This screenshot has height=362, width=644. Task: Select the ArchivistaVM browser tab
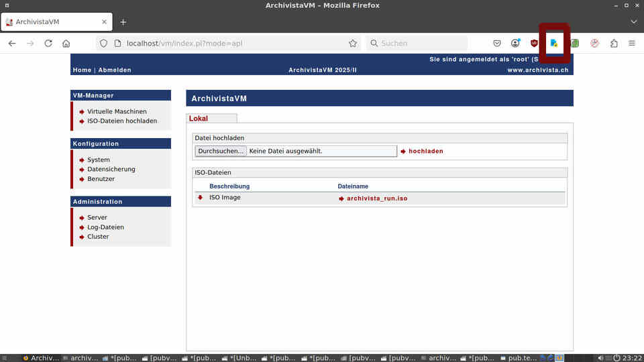pyautogui.click(x=56, y=21)
